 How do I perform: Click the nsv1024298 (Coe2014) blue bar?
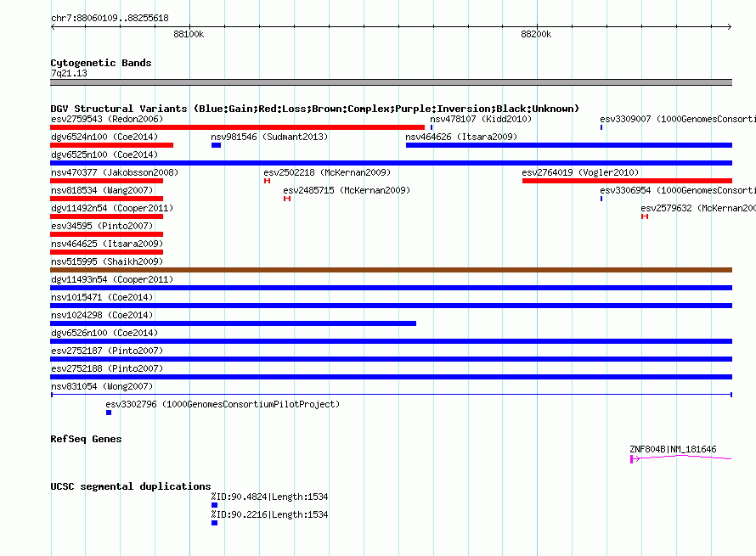(233, 323)
